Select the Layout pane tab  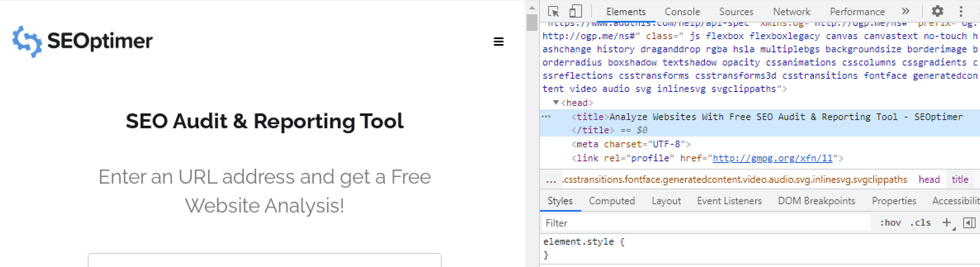tap(666, 201)
